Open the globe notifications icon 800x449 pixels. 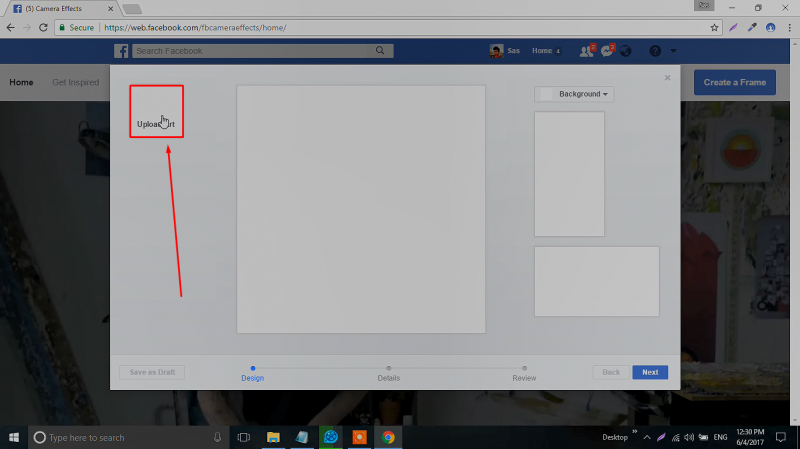coord(626,51)
